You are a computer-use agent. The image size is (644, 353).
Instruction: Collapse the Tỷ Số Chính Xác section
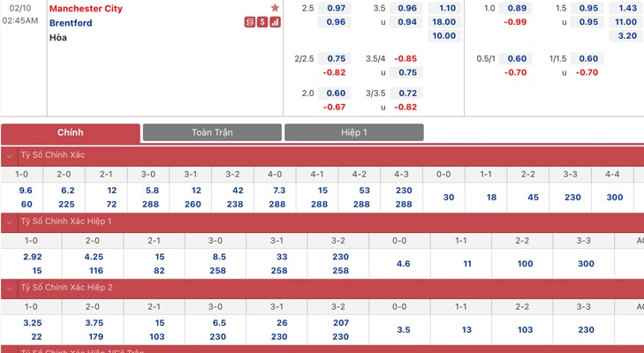tap(9, 155)
